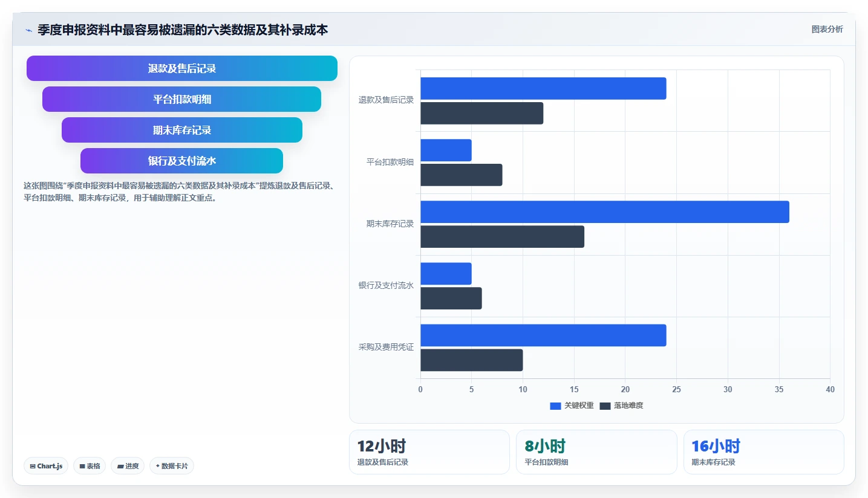This screenshot has height=498, width=868.
Task: Click the blue bar for 采购及费用凭证
Action: (543, 335)
